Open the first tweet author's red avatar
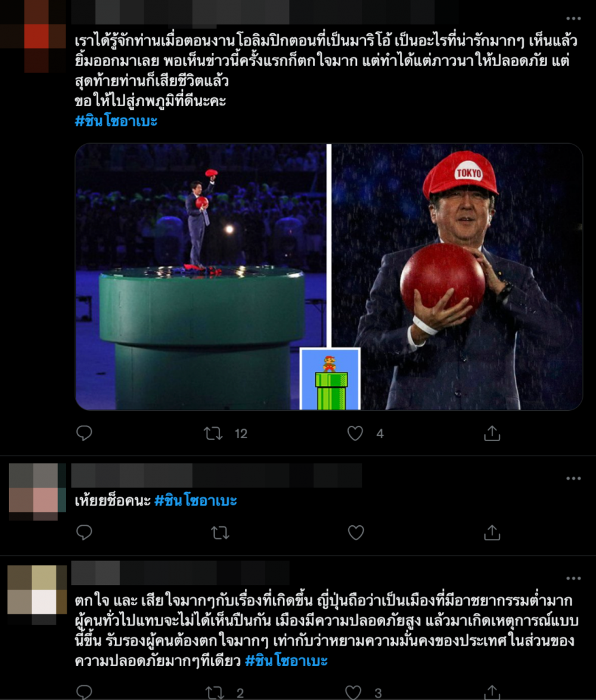 [36, 36]
